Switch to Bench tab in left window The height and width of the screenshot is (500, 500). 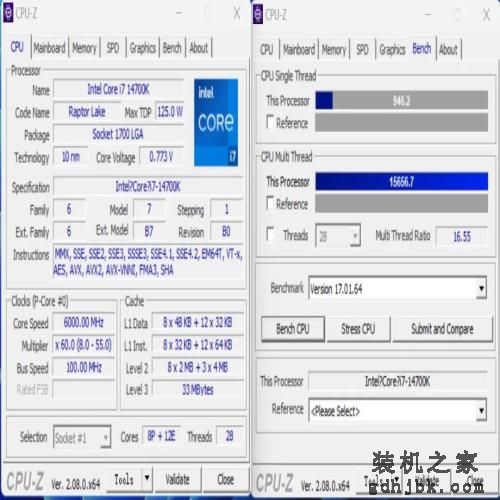172,48
